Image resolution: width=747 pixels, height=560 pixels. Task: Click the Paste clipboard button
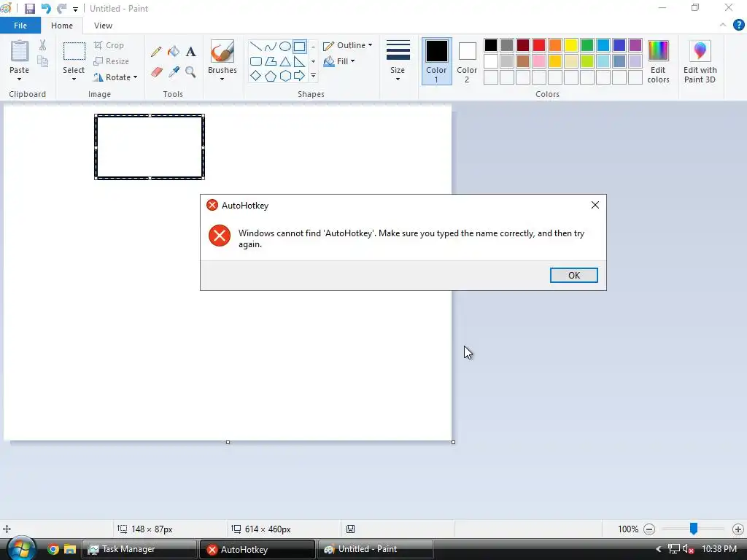(20, 56)
